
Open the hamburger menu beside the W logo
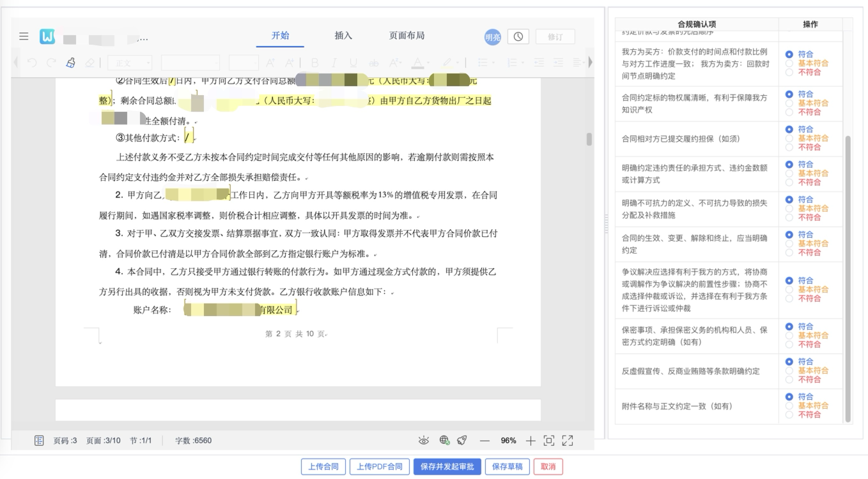[24, 36]
